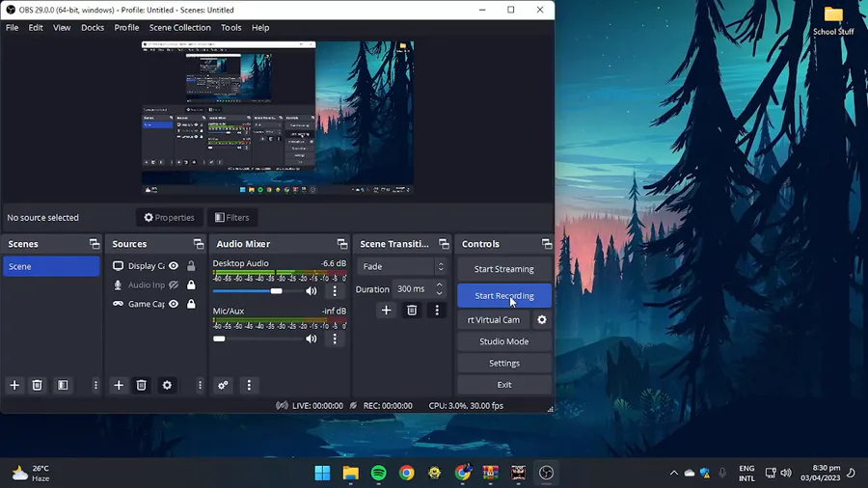The width and height of the screenshot is (868, 488).
Task: Open the School Stuff desktop folder
Action: point(833,21)
